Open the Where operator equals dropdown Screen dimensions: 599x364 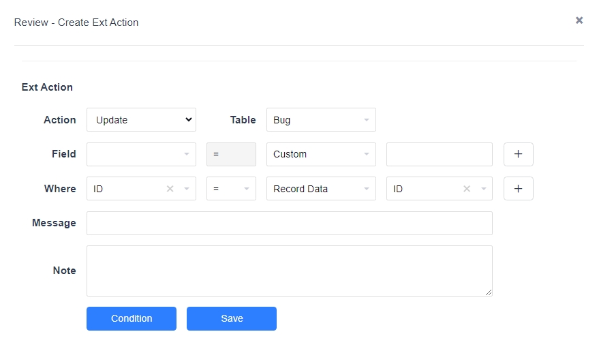click(231, 189)
